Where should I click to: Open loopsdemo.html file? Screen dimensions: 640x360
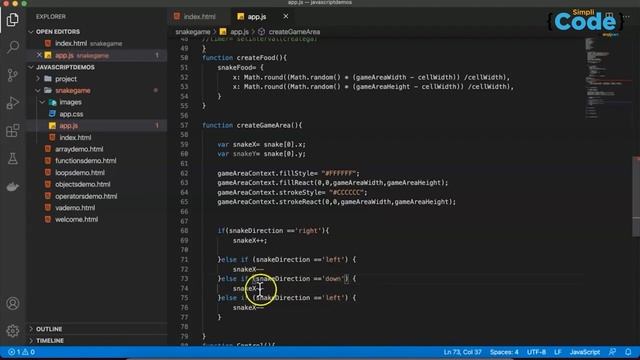(80, 173)
